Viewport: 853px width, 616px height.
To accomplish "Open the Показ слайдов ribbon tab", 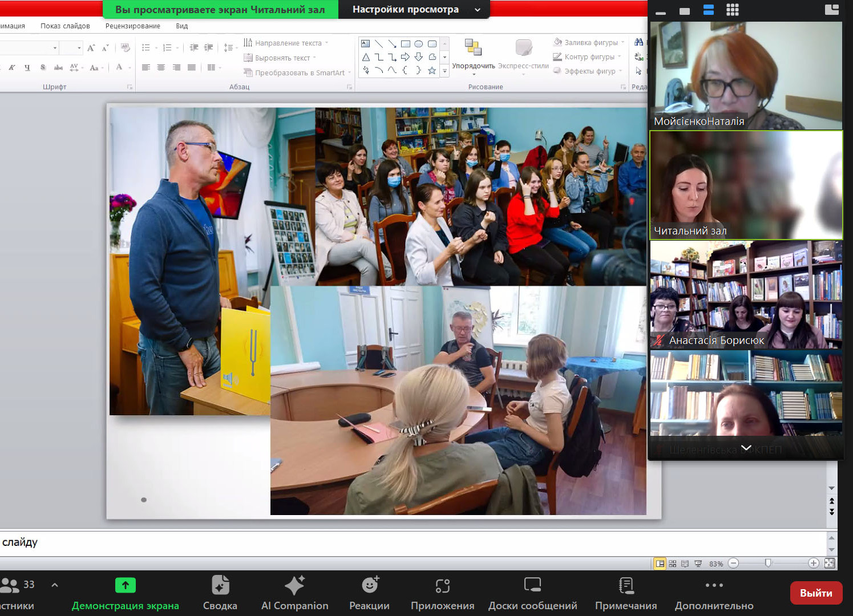I will click(65, 26).
